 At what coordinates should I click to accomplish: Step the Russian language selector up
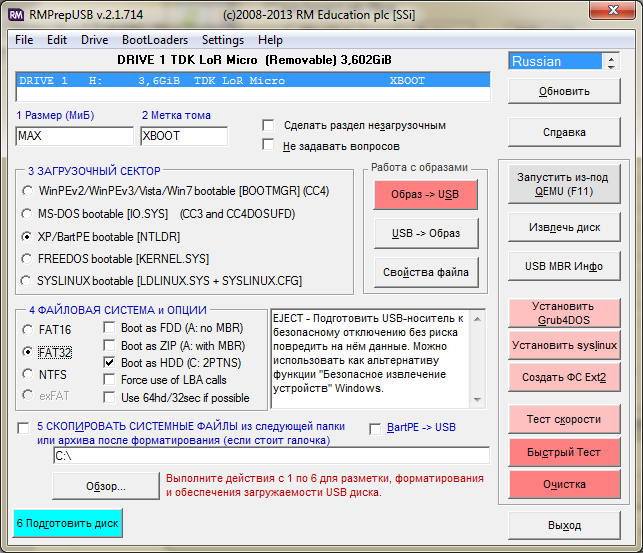611,58
